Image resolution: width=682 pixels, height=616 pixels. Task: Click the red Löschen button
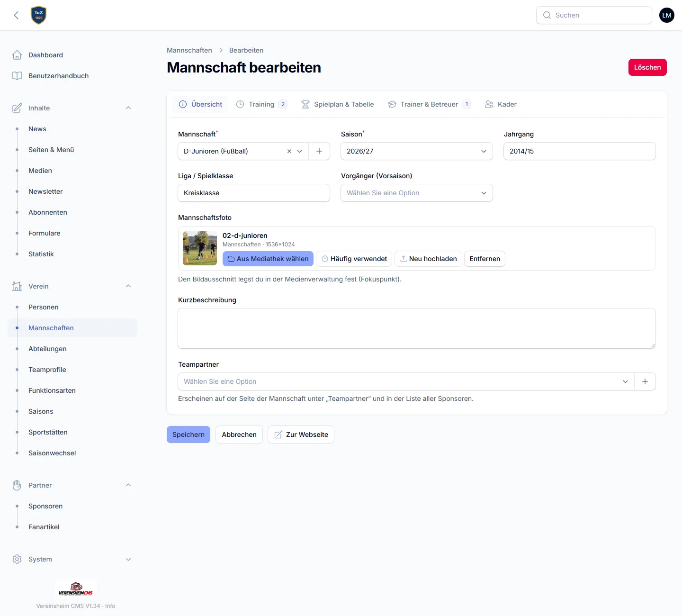point(647,67)
